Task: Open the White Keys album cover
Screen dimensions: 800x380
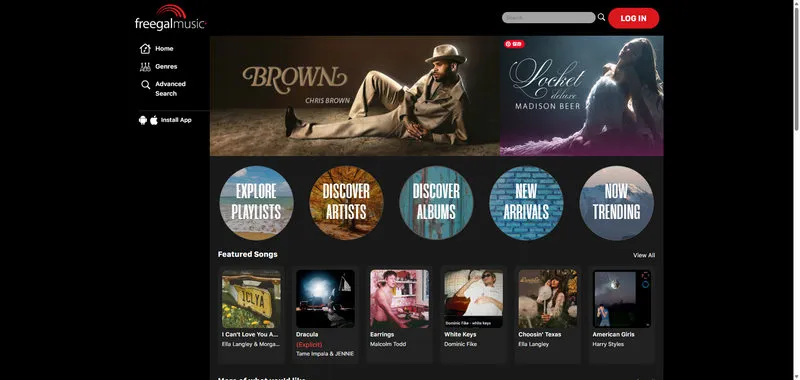Action: [x=473, y=299]
